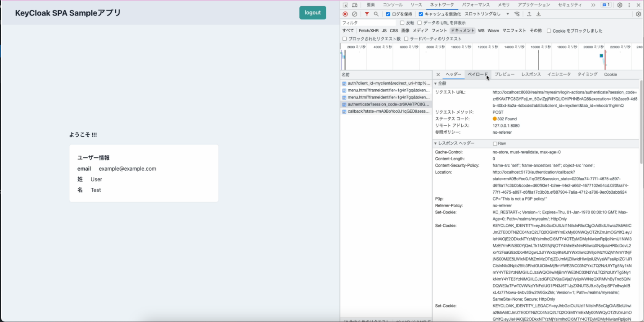Enable the 反転 filter checkbox

pos(402,23)
